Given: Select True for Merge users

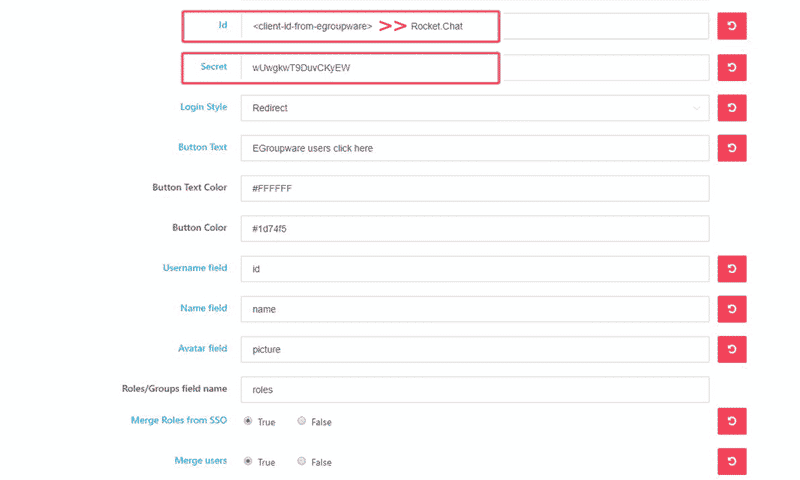Looking at the screenshot, I should (248, 461).
